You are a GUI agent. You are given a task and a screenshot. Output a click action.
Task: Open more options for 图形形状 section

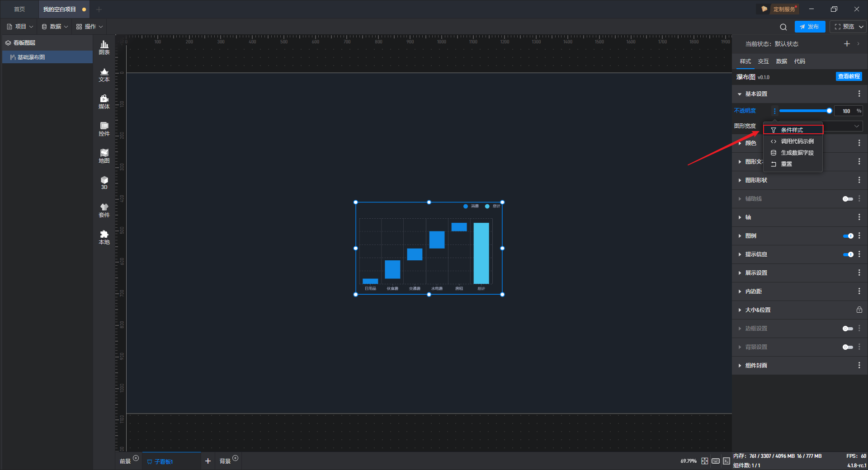tap(859, 180)
